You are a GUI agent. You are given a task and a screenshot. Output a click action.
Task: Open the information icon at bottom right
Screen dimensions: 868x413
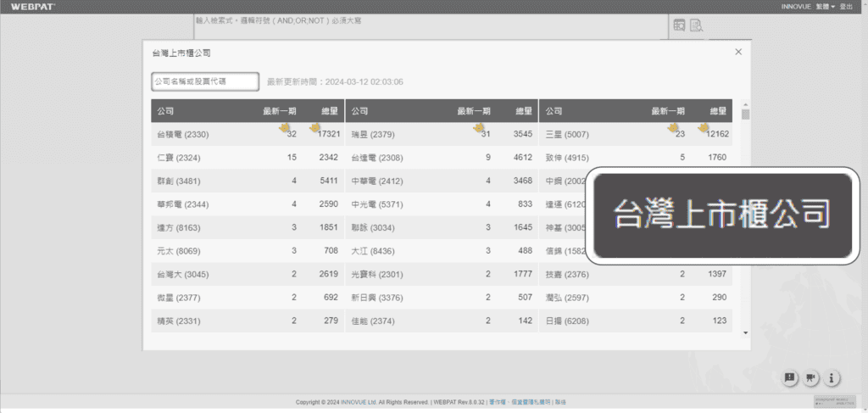tap(832, 378)
